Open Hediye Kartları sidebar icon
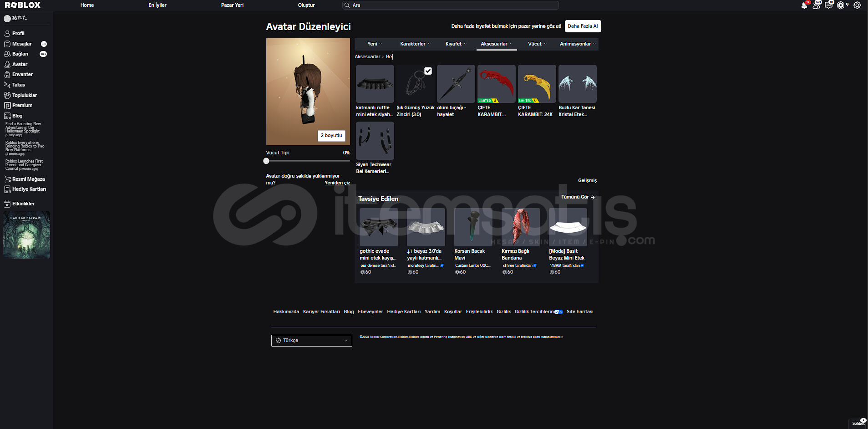868x429 pixels. coord(7,189)
